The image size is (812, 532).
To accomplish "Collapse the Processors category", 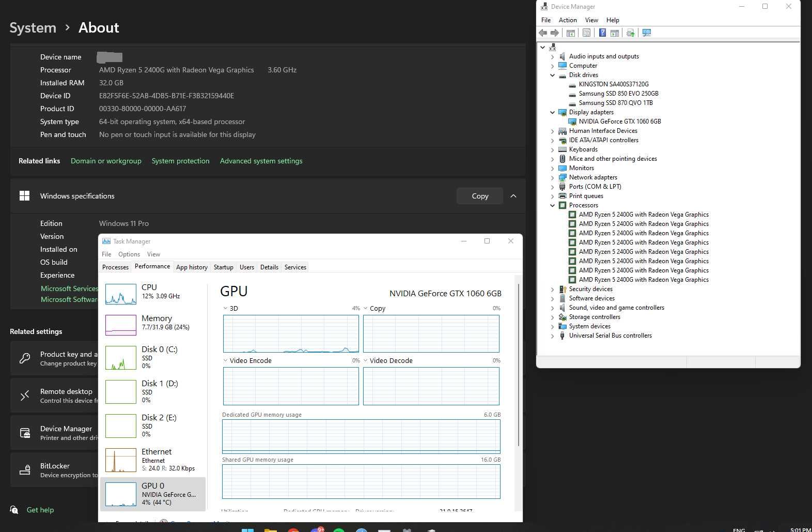I will click(552, 205).
